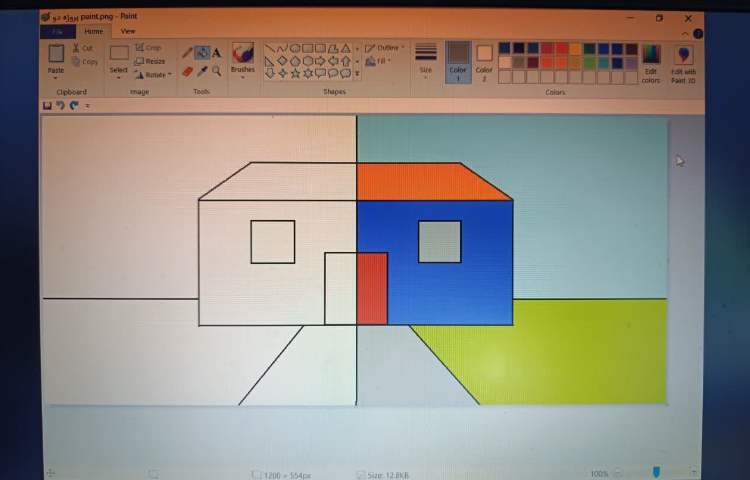Image resolution: width=750 pixels, height=480 pixels.
Task: Open the Resize dialog
Action: coord(150,61)
